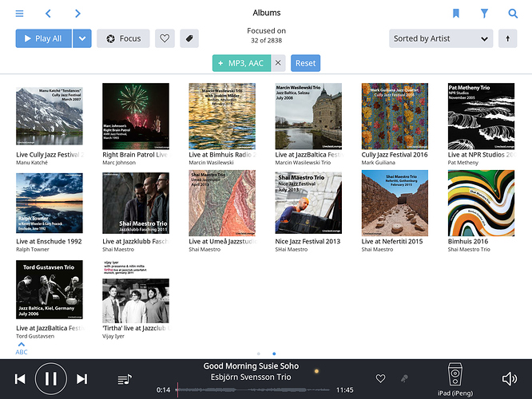
Task: Click artist link Mark Guiliana
Action: tap(379, 163)
